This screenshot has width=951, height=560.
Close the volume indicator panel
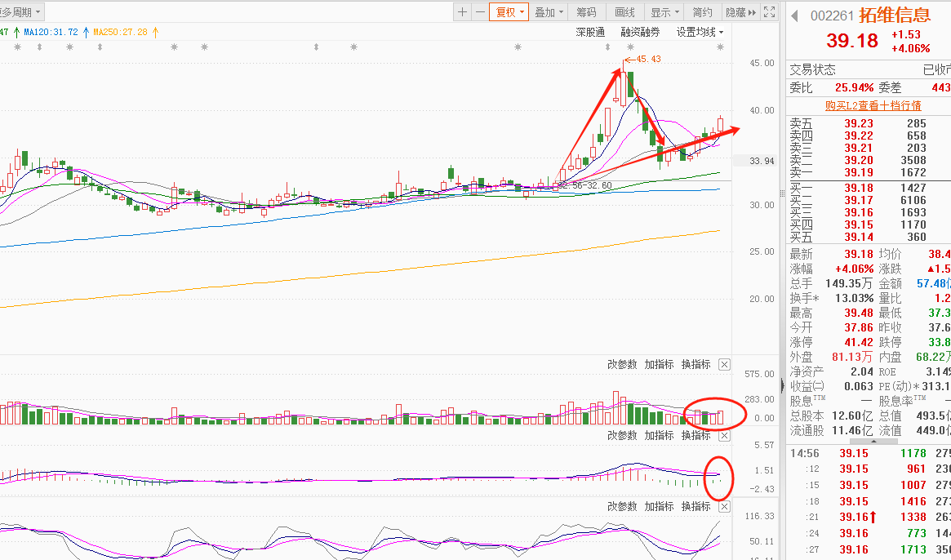pyautogui.click(x=724, y=365)
